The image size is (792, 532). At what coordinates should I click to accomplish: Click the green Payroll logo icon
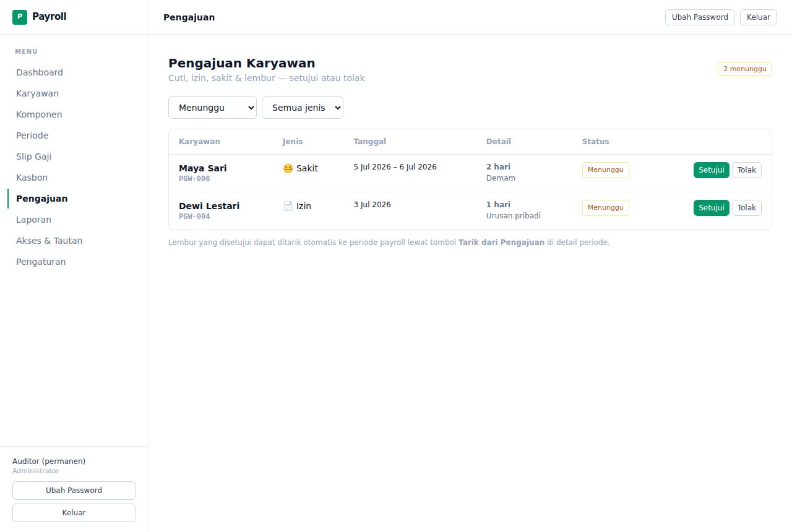pyautogui.click(x=20, y=17)
